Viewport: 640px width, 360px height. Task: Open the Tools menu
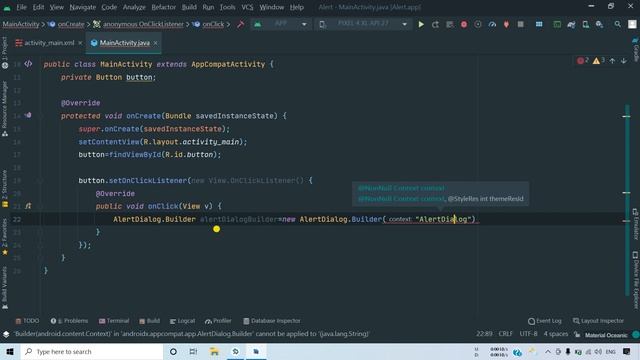coord(227,7)
